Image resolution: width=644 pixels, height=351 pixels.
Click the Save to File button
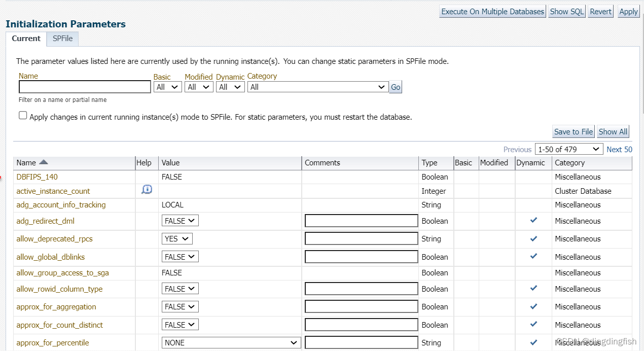point(574,131)
